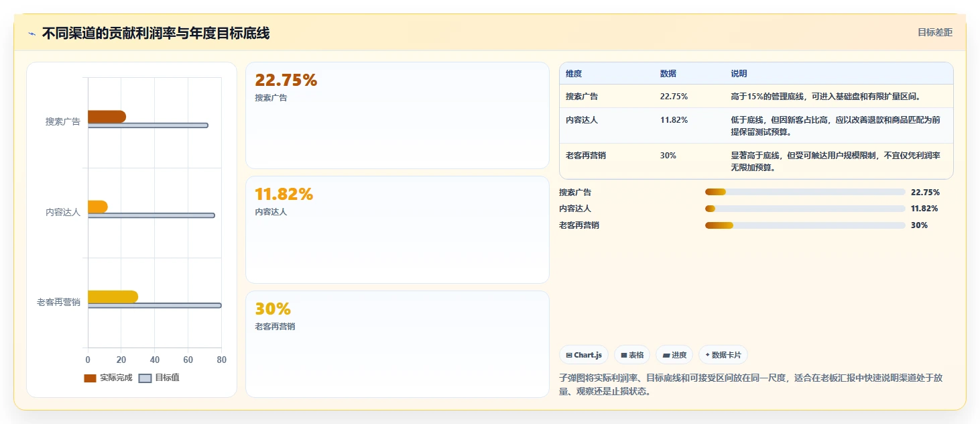The image size is (980, 424).
Task: Click the 搜索广告 target bar in chart
Action: tap(148, 125)
